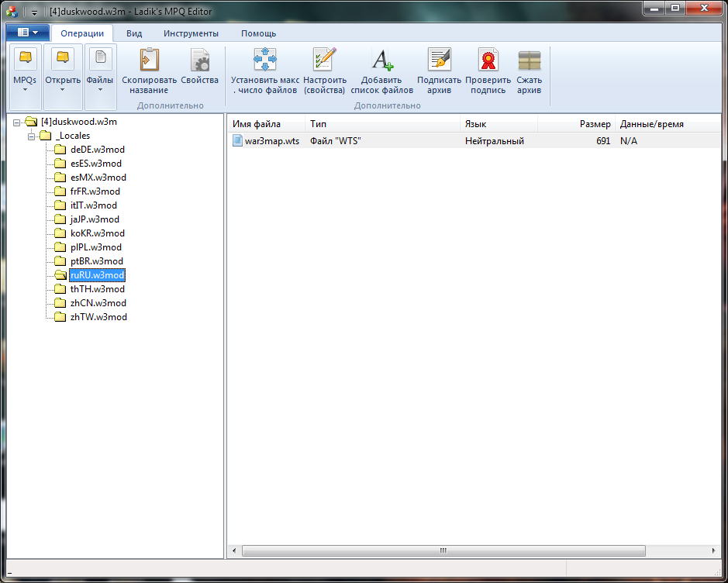
Task: Click Сжать архив box icon
Action: pos(530,60)
